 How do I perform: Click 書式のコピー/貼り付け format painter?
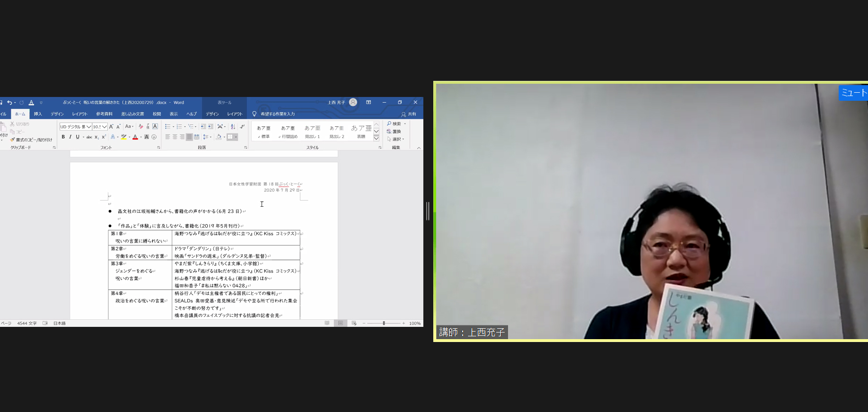tap(31, 140)
